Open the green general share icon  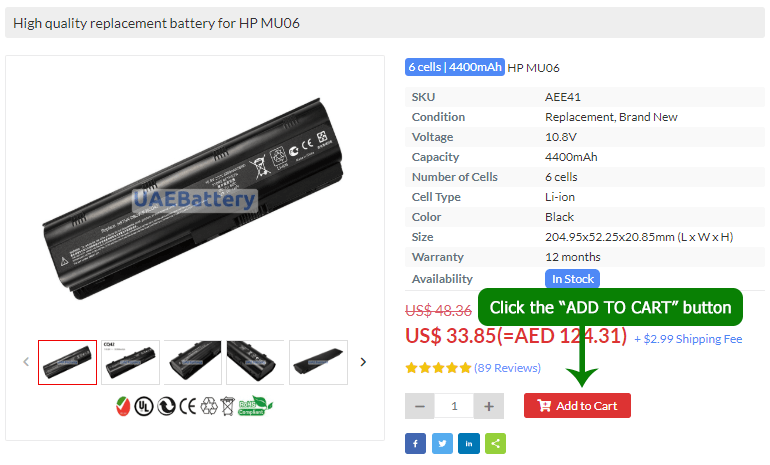[x=495, y=443]
